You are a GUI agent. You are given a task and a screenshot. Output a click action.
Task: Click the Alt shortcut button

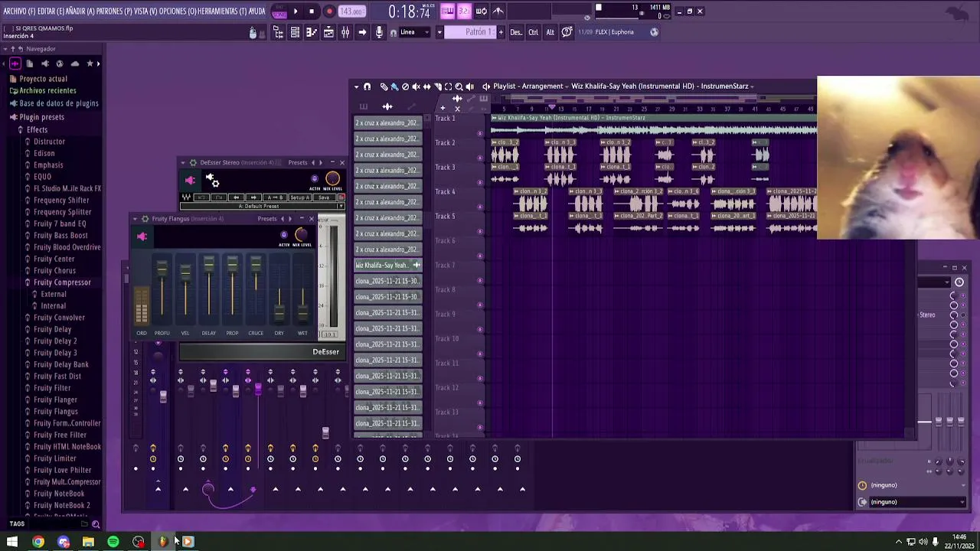550,32
